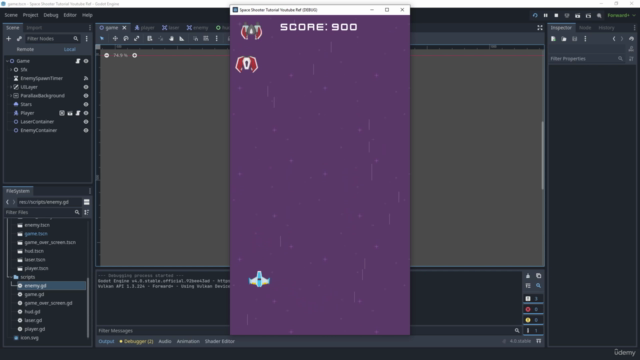Select the Rotate Mode tool
The height and width of the screenshot is (360, 640).
pyautogui.click(x=126, y=38)
